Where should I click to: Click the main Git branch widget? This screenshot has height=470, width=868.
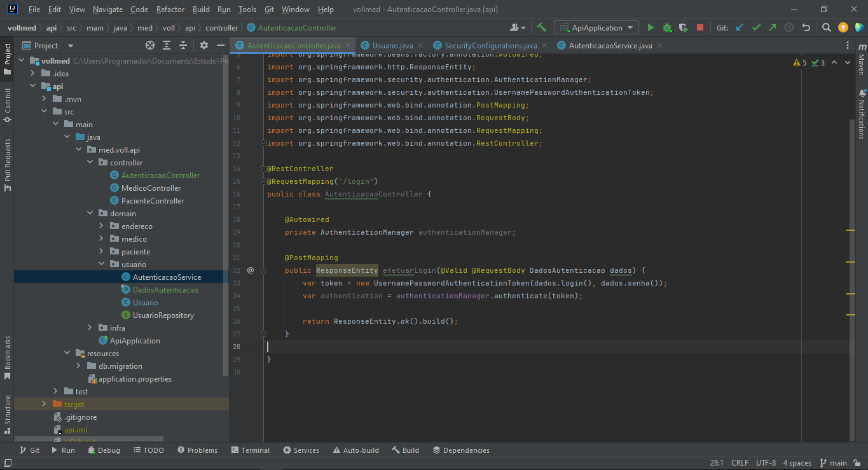pos(834,462)
